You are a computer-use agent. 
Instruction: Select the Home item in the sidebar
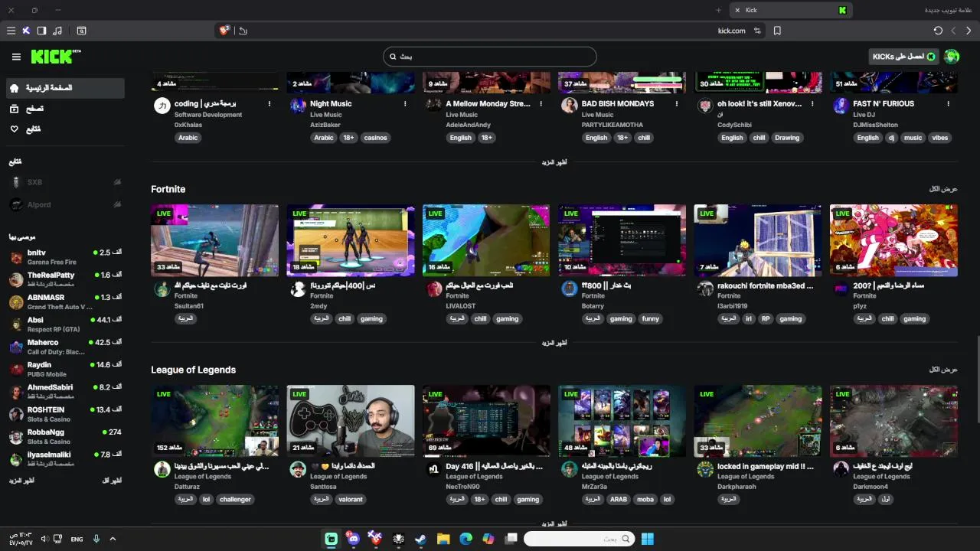tap(65, 88)
